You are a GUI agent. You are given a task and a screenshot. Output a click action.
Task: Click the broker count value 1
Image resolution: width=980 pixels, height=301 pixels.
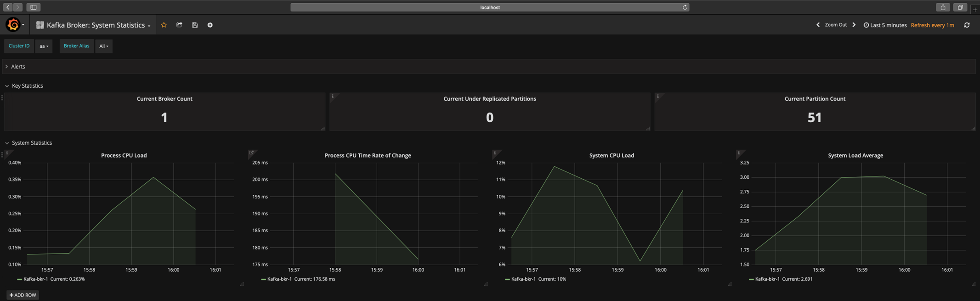[164, 118]
